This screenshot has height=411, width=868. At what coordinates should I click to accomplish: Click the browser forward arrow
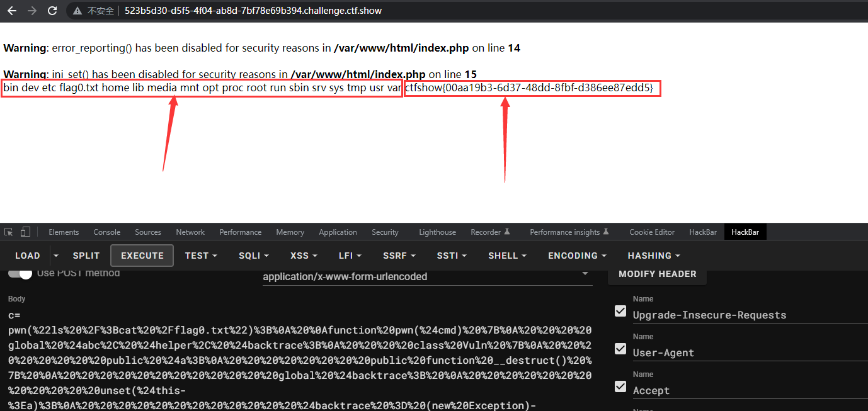click(31, 10)
